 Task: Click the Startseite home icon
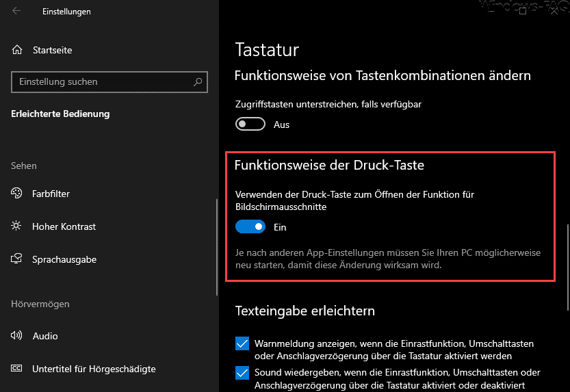17,50
